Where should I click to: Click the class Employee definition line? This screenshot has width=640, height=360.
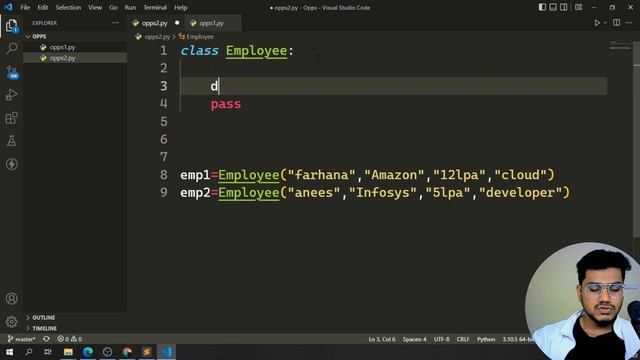[237, 51]
